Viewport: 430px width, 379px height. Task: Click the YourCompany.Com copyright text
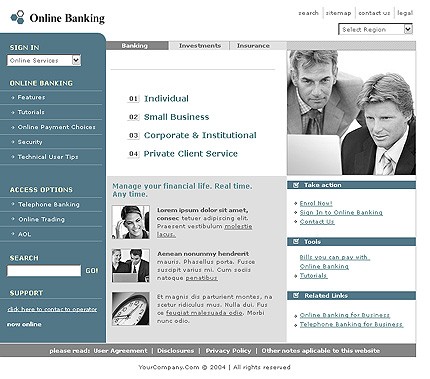(214, 367)
